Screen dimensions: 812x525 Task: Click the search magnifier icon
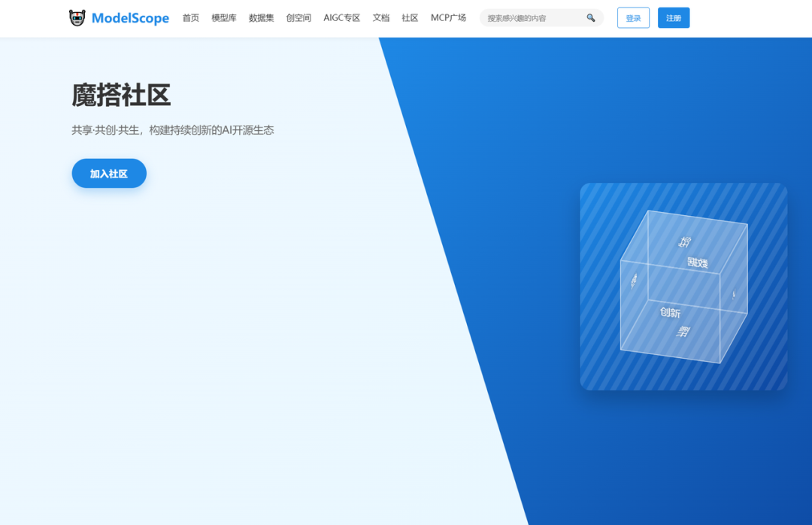pos(592,17)
